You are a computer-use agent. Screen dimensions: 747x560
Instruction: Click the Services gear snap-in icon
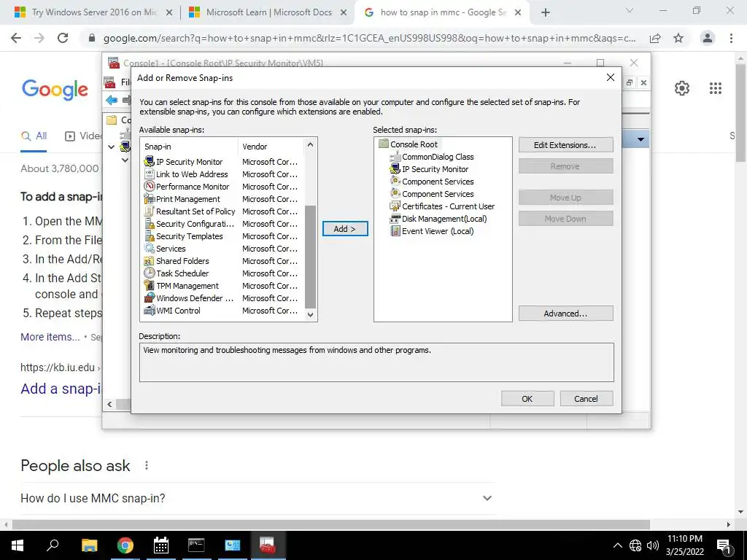point(149,249)
